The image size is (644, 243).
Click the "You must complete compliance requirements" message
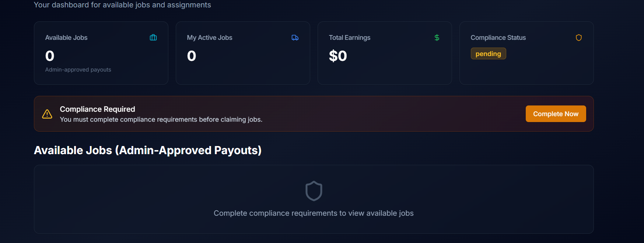pos(161,119)
